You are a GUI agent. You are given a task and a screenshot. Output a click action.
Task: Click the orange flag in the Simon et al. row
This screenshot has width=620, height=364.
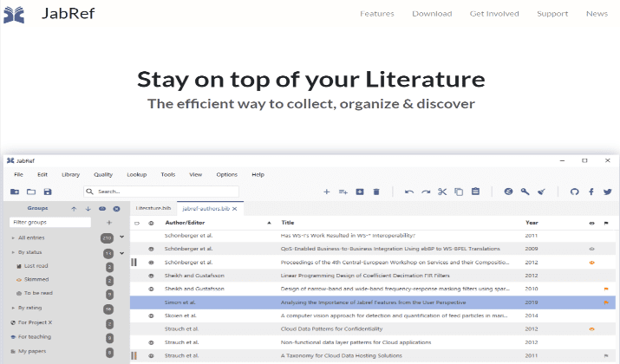[x=606, y=302]
